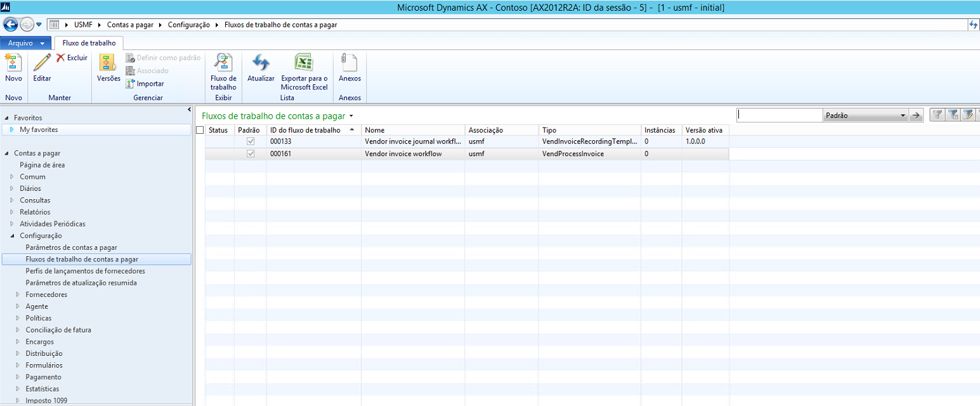The image size is (980, 406).
Task: Sort by the Tipo column header
Action: [589, 130]
